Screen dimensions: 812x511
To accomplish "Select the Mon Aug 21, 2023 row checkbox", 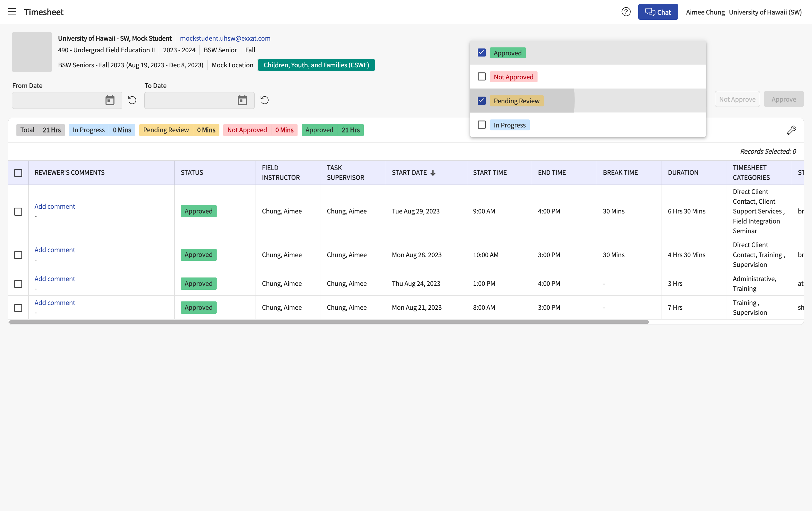I will tap(18, 308).
